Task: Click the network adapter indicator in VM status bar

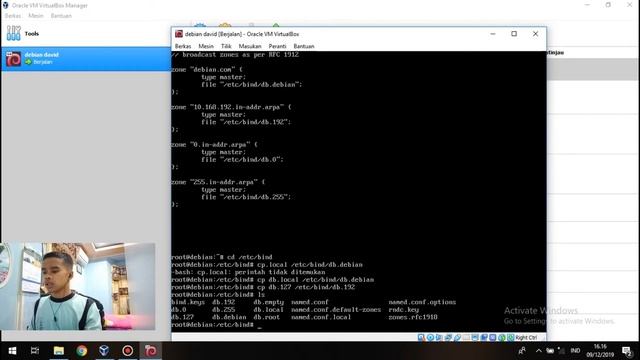Action: click(x=448, y=338)
